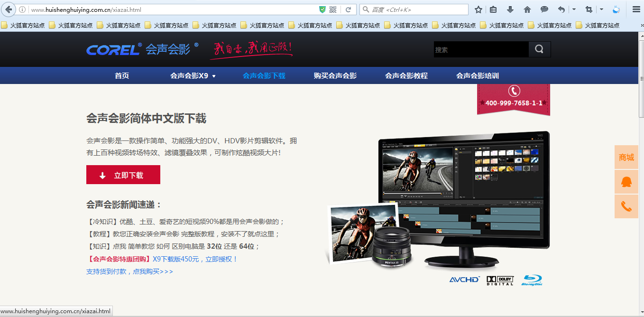The image size is (644, 317).
Task: Expand the 会声会影X9 dropdown menu
Action: pyautogui.click(x=193, y=76)
